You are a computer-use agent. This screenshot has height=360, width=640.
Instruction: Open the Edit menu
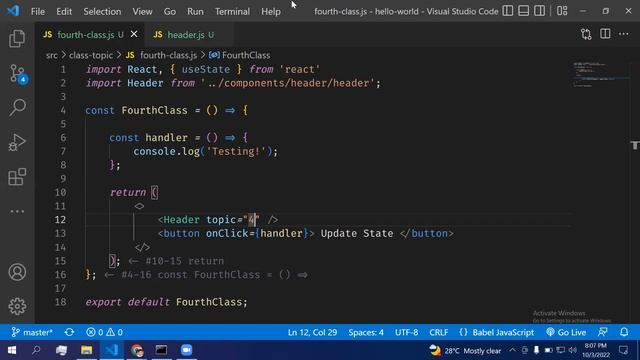[x=64, y=11]
